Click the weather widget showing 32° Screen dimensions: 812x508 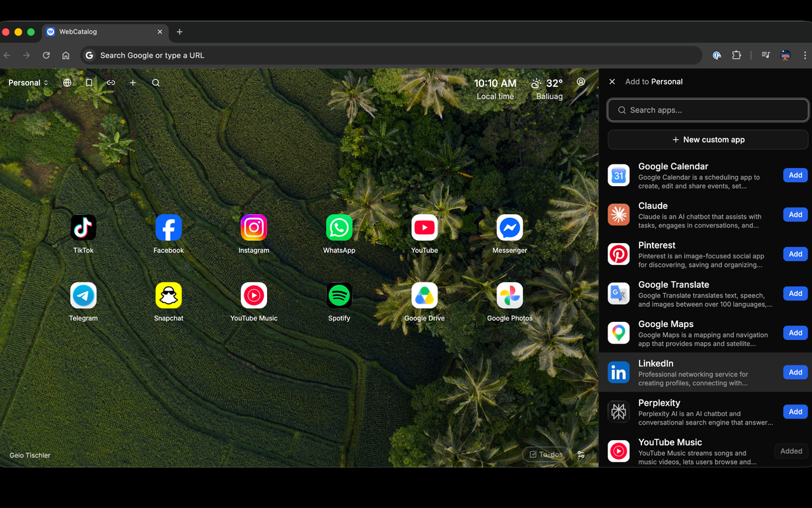click(547, 89)
